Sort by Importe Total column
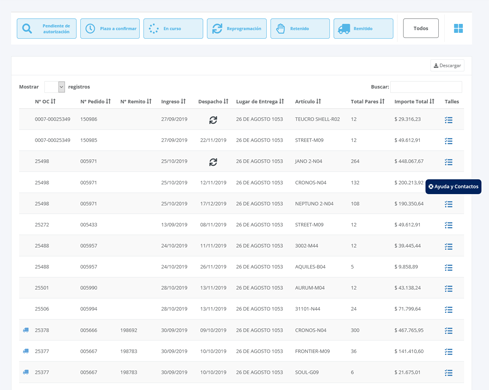 coord(414,101)
